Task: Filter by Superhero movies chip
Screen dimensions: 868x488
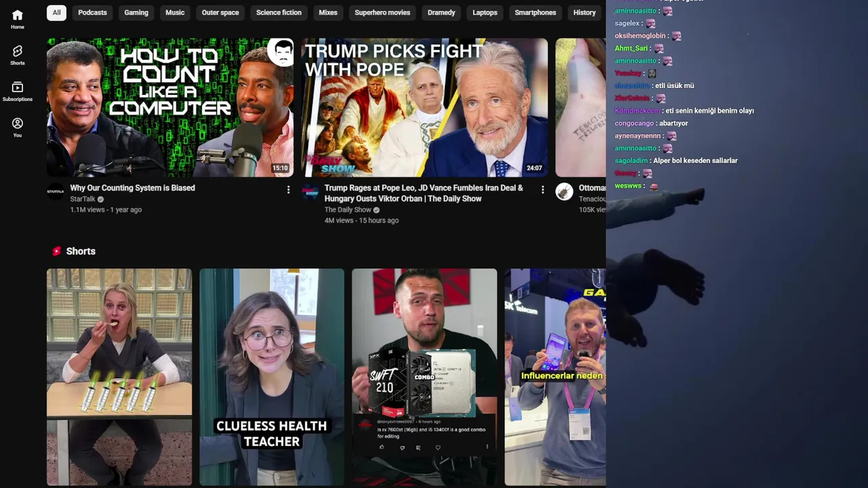Action: pos(382,12)
